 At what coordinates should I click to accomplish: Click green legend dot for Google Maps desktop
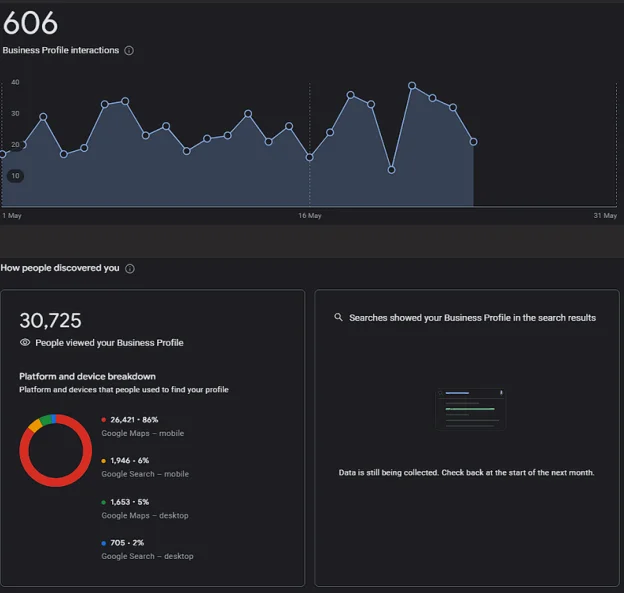point(104,502)
